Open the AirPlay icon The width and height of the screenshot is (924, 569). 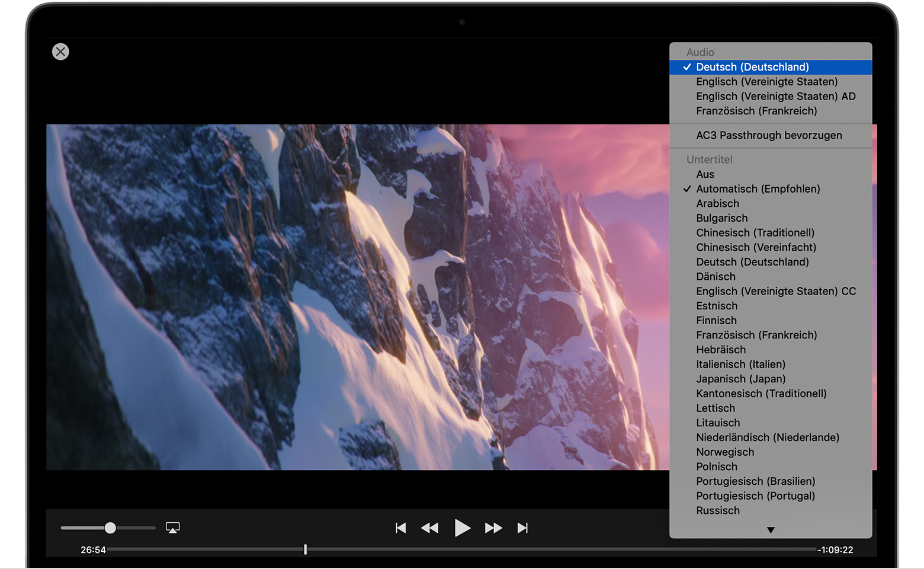tap(172, 528)
